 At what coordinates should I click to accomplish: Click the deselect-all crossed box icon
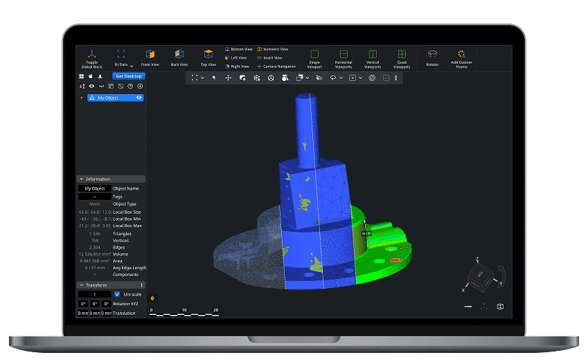tap(121, 87)
